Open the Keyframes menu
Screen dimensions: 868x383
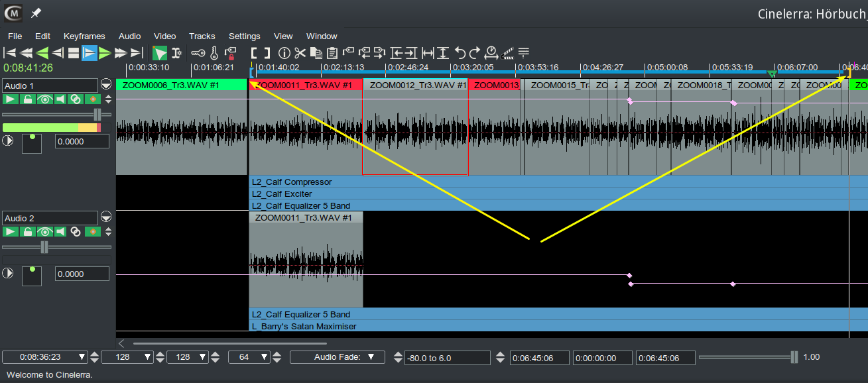coord(84,36)
